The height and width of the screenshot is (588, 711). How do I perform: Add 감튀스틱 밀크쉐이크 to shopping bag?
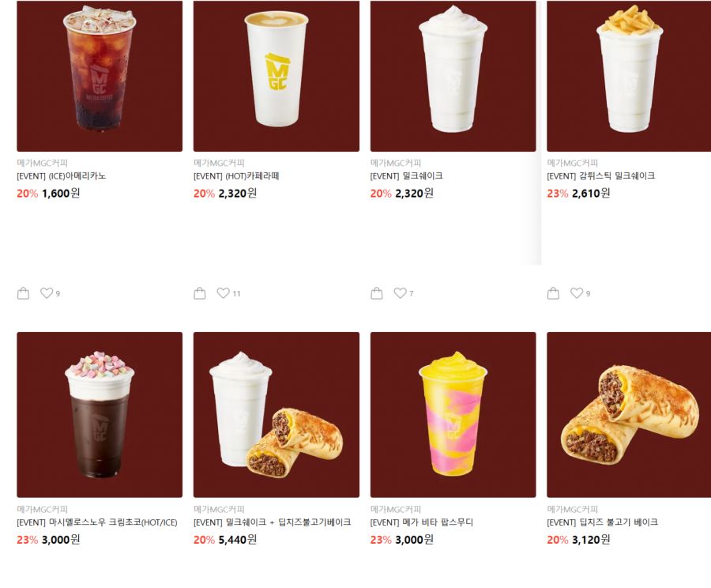point(553,293)
